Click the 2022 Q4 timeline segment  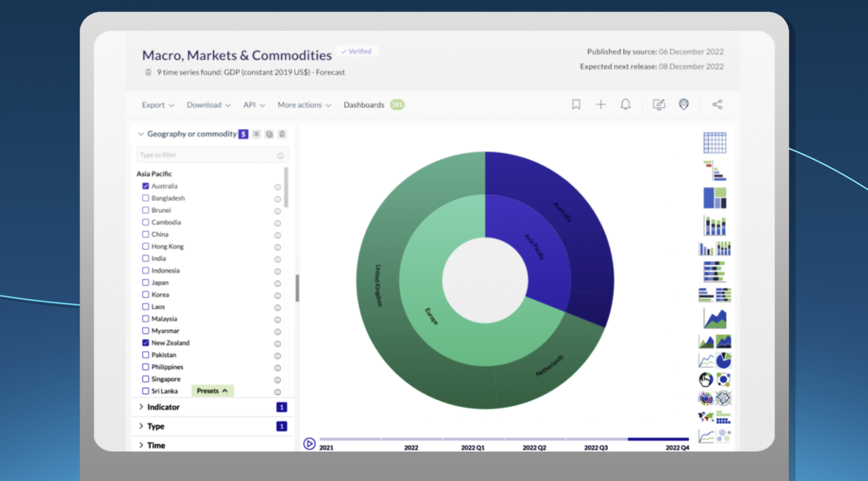658,439
